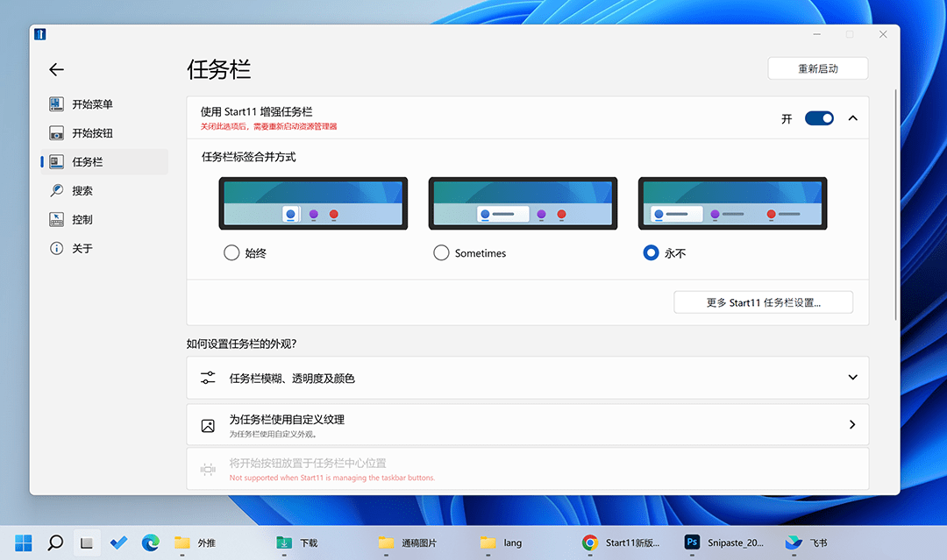
Task: Switch to Chrome Start11新版 window
Action: (621, 543)
